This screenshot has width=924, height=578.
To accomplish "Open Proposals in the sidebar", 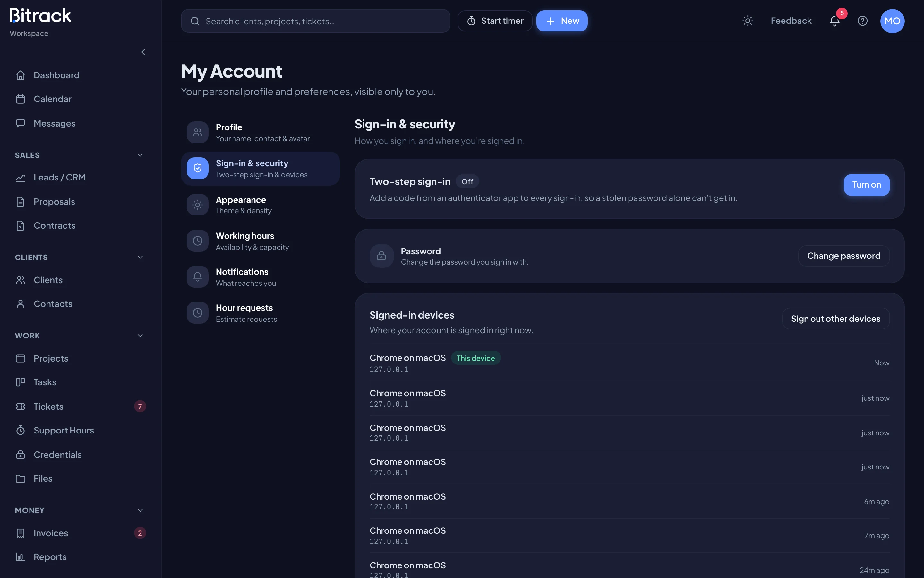I will pos(81,202).
